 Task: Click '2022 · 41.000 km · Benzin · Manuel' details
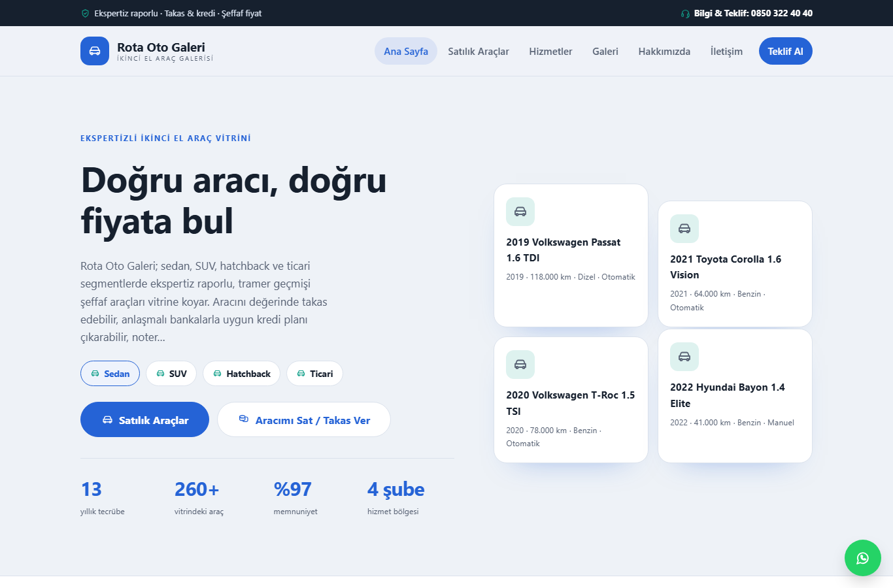click(732, 423)
